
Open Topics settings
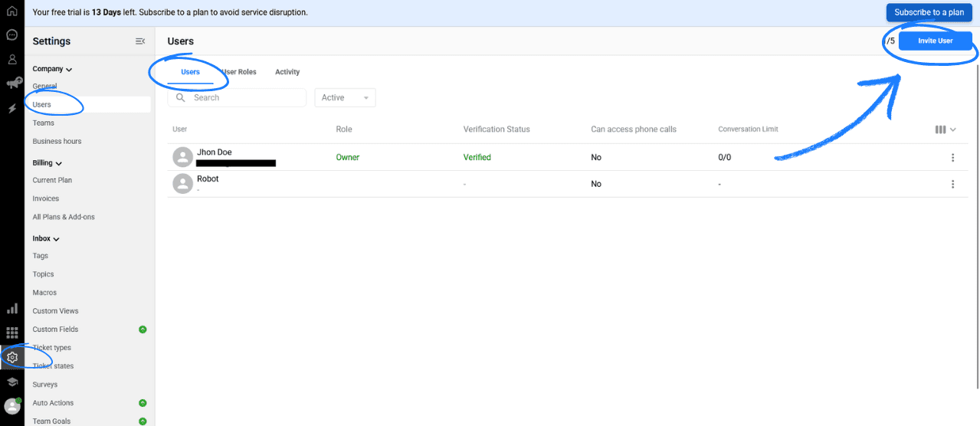43,274
